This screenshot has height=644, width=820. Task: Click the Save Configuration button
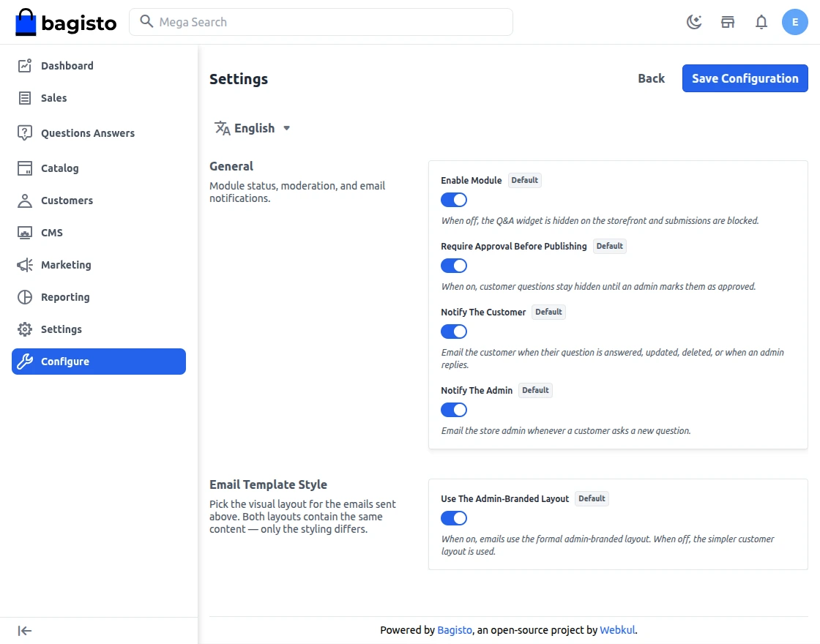745,78
